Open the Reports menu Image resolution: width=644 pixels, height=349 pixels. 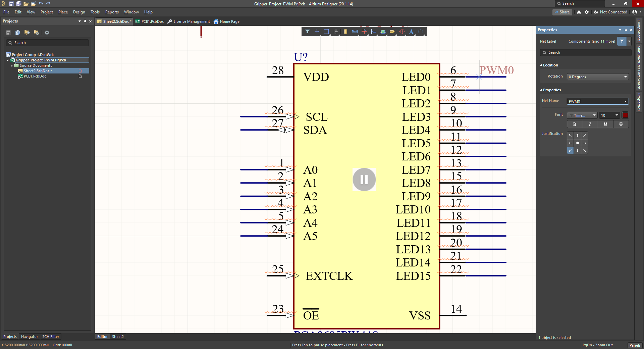click(112, 12)
